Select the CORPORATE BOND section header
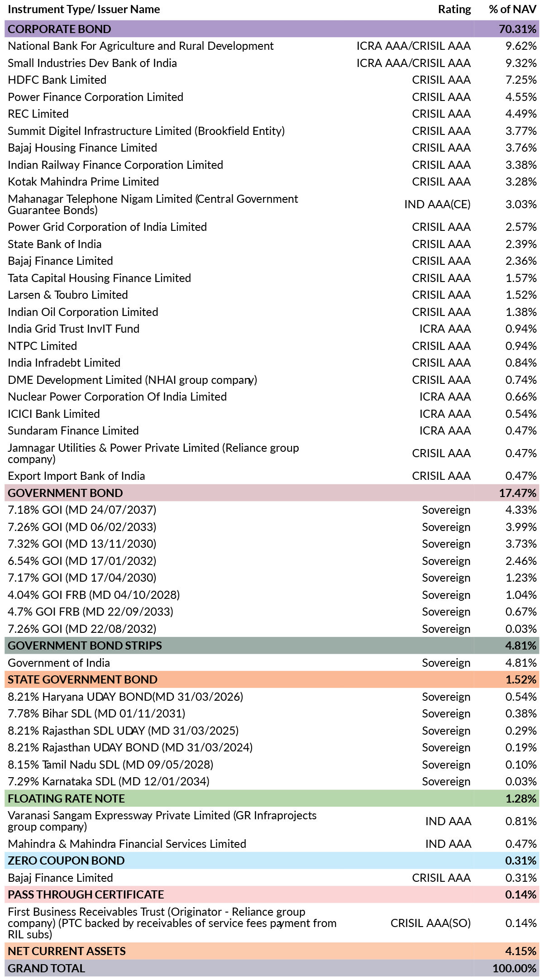This screenshot has height=980, width=544. pyautogui.click(x=272, y=29)
